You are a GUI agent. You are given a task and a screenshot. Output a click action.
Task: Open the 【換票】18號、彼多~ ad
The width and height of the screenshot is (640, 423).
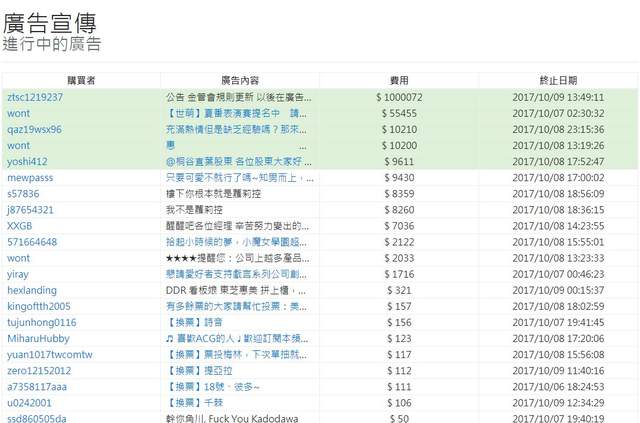coord(212,386)
